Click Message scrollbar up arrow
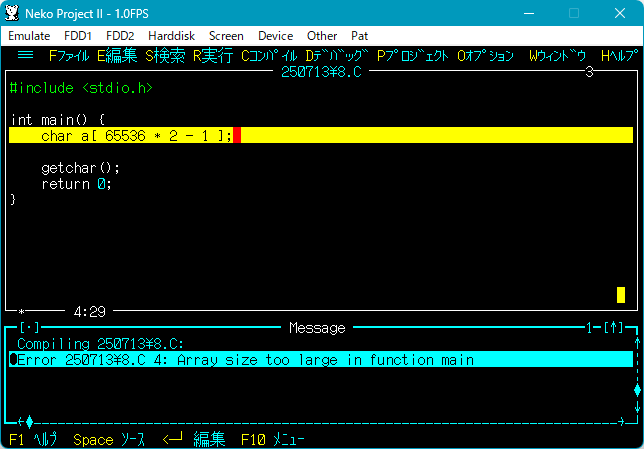 [637, 342]
